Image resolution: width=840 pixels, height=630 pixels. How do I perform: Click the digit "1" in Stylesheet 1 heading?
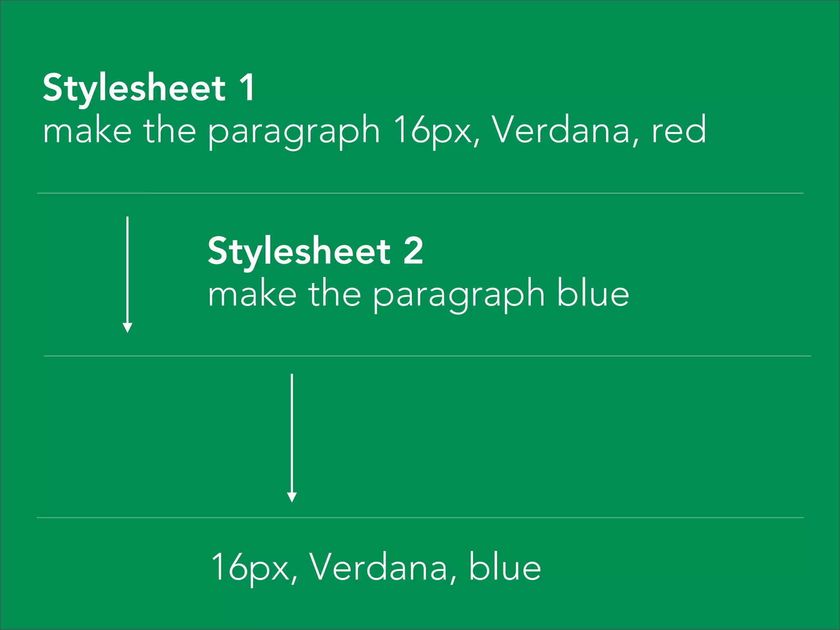[x=247, y=87]
